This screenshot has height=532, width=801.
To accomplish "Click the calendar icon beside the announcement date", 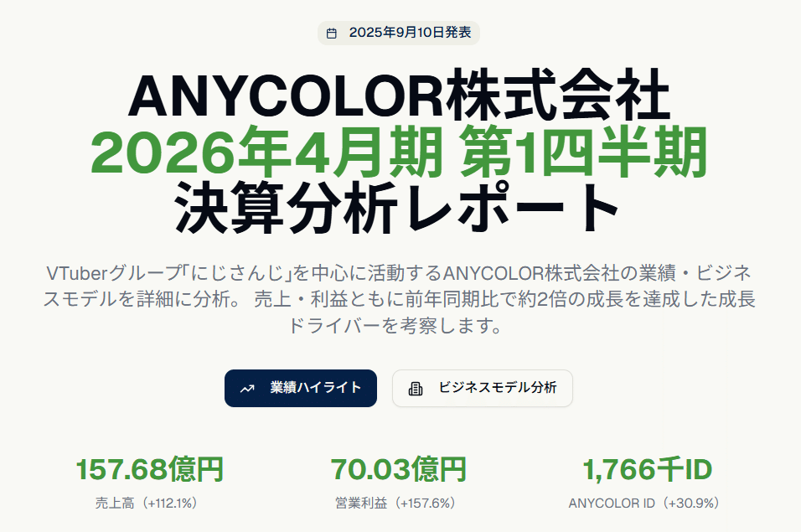I will click(332, 34).
